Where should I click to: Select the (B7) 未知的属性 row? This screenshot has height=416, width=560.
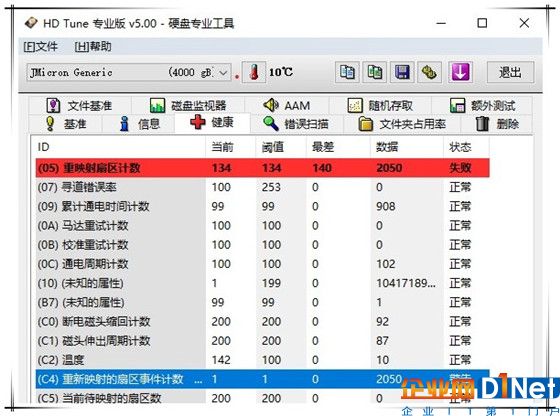[262, 303]
